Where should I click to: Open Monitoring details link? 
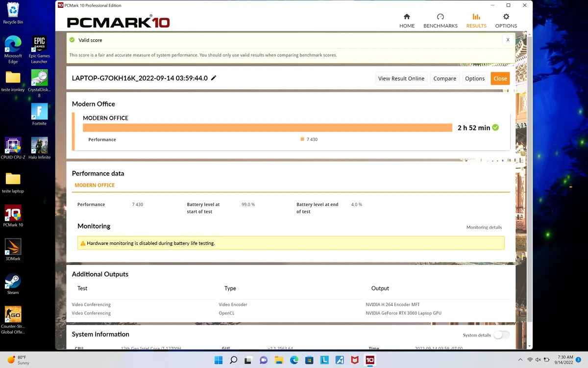(484, 227)
